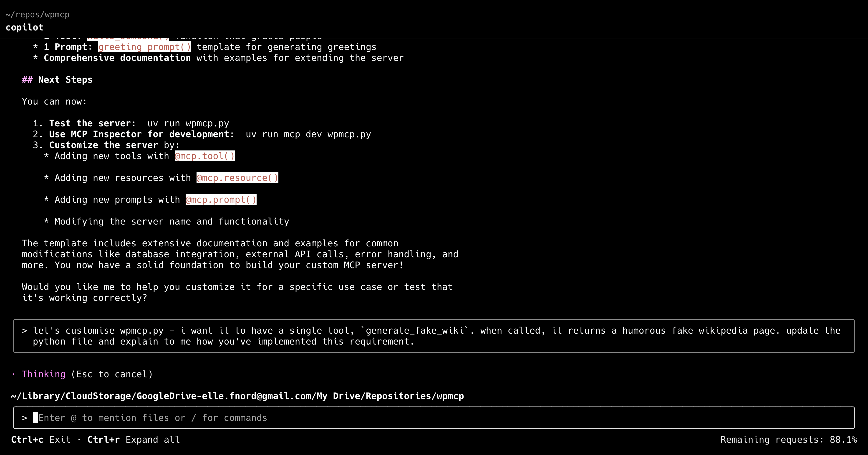Click the pink Thinking status text
The height and width of the screenshot is (455, 868).
pyautogui.click(x=43, y=374)
